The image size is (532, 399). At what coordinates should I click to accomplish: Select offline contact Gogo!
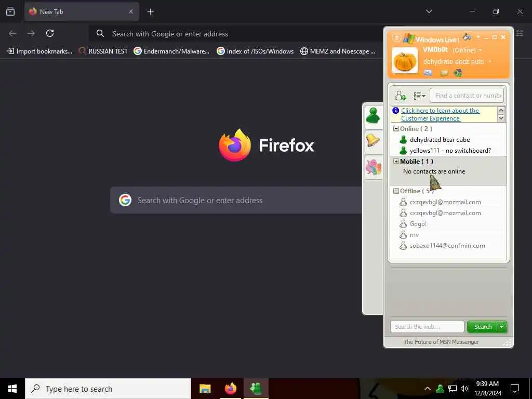click(x=418, y=223)
